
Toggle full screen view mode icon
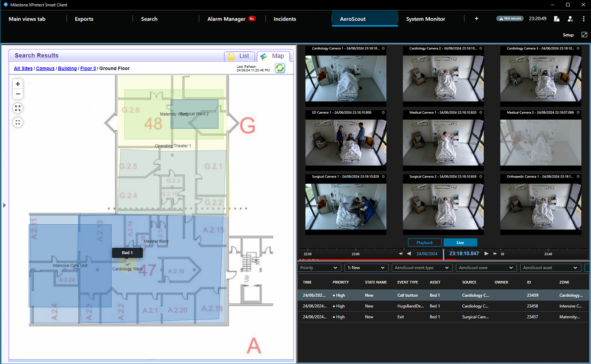[584, 35]
